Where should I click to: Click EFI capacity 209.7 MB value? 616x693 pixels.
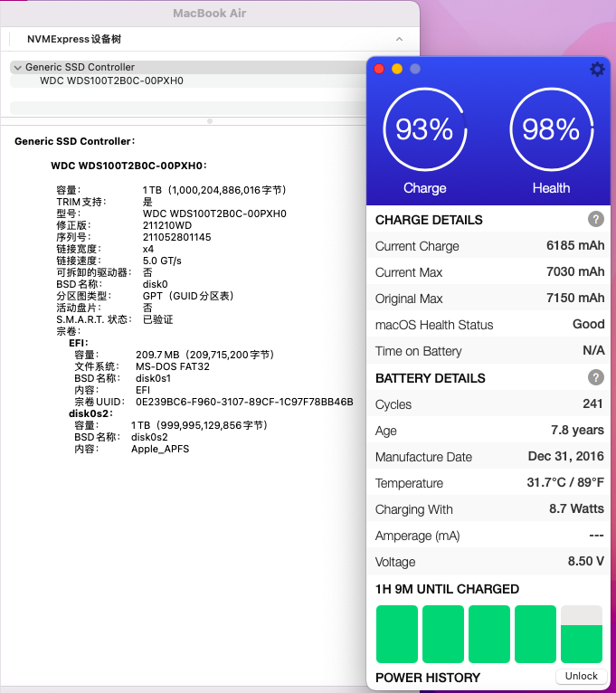[x=205, y=355]
